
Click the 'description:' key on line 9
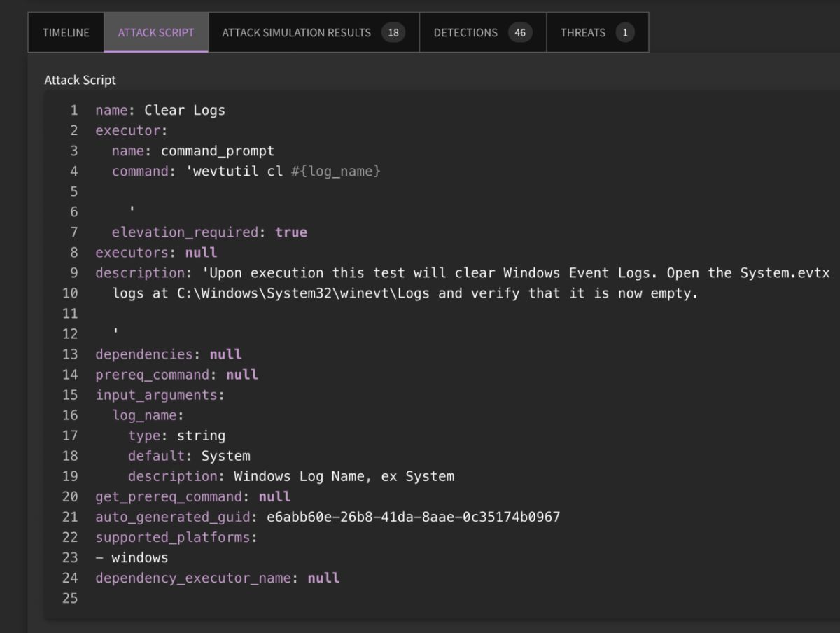[144, 273]
